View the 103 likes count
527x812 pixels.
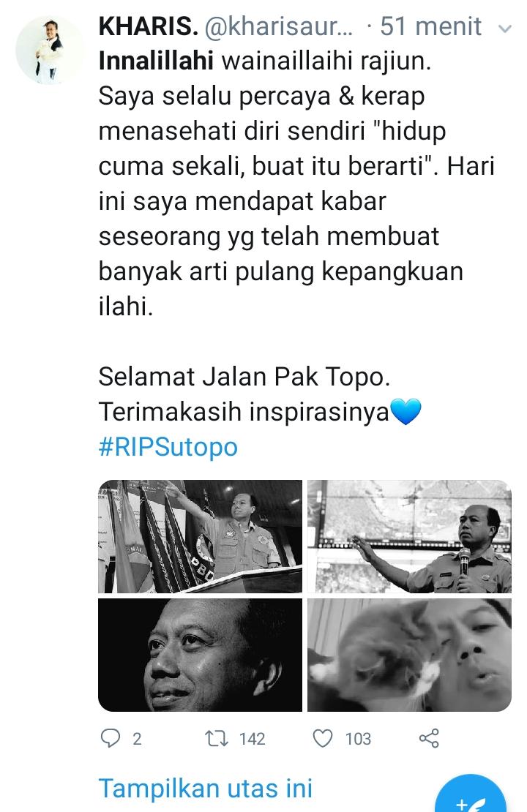coord(358,738)
